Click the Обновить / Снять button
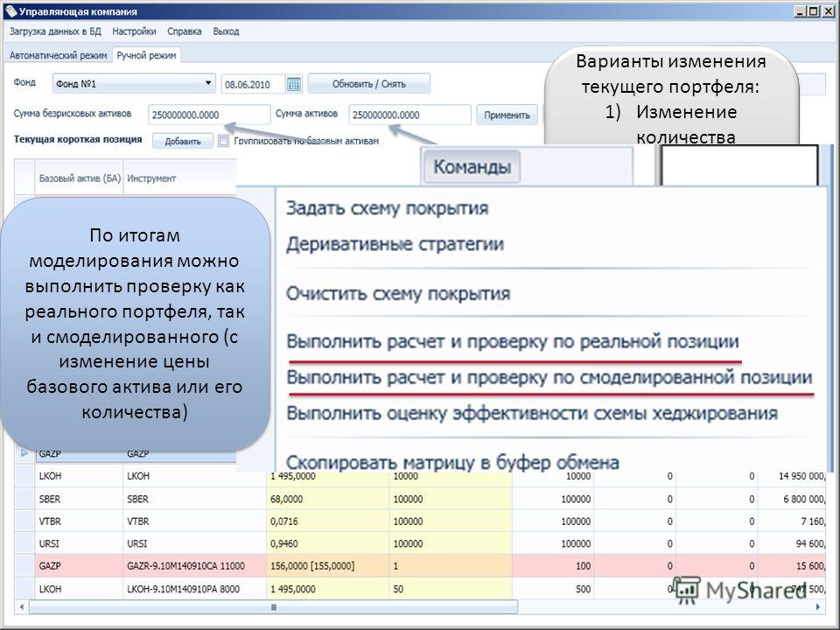Screen dimensions: 840x630 369,84
